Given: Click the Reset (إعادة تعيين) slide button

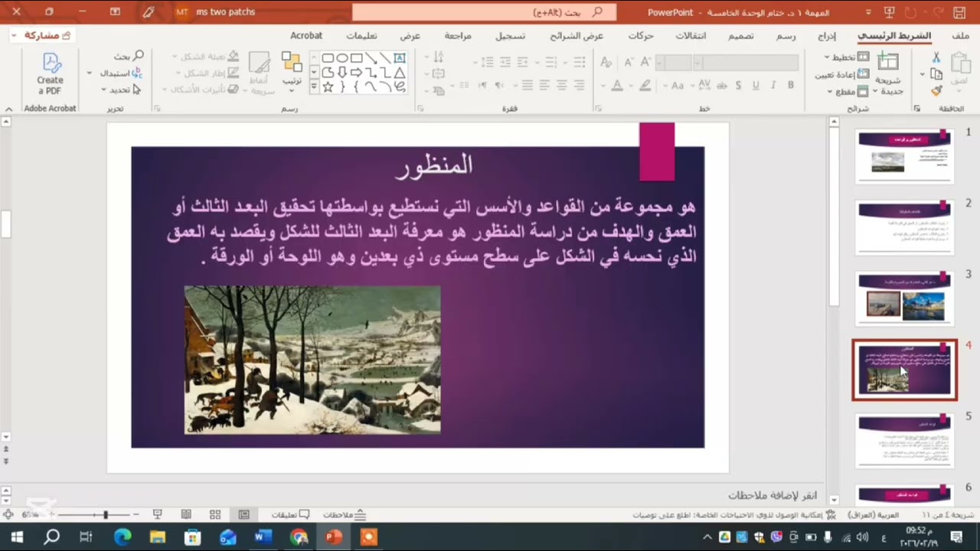Looking at the screenshot, I should (x=841, y=74).
